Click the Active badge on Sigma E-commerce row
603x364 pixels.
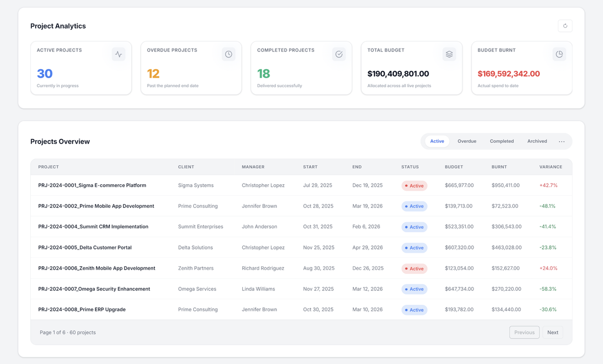pos(414,185)
